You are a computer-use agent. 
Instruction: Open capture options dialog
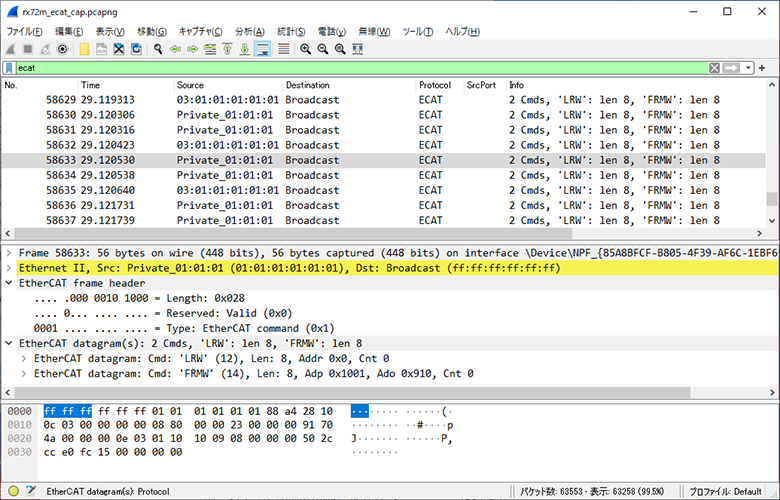click(x=62, y=49)
